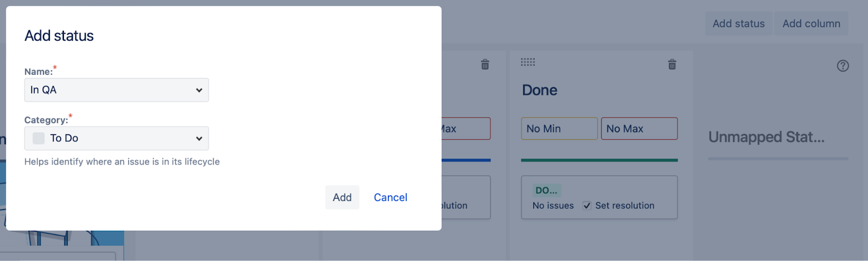Image resolution: width=868 pixels, height=261 pixels.
Task: Click the gray To Do category swatch
Action: [x=39, y=139]
